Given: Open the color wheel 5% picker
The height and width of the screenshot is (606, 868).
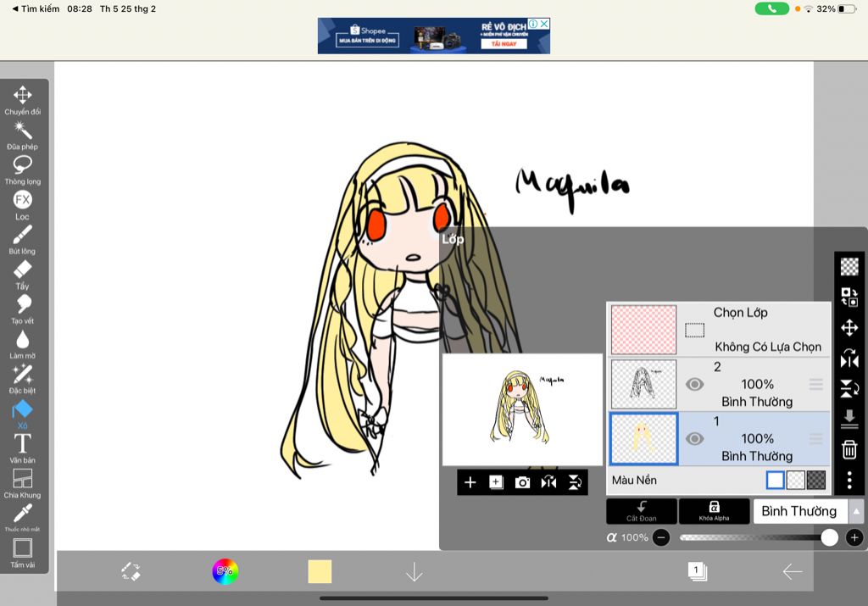Looking at the screenshot, I should click(x=225, y=572).
